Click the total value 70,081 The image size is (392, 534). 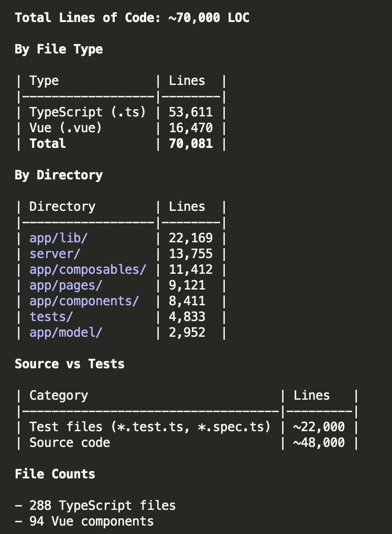coord(191,143)
